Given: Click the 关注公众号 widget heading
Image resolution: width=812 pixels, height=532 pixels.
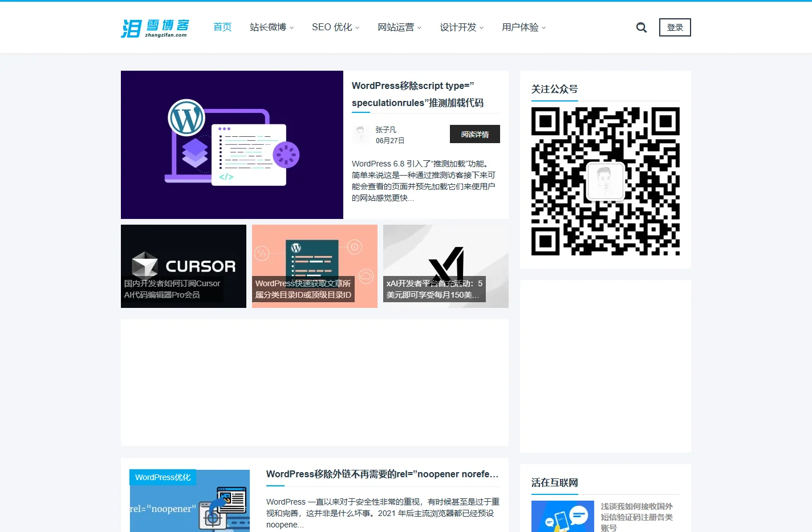Looking at the screenshot, I should tap(555, 89).
